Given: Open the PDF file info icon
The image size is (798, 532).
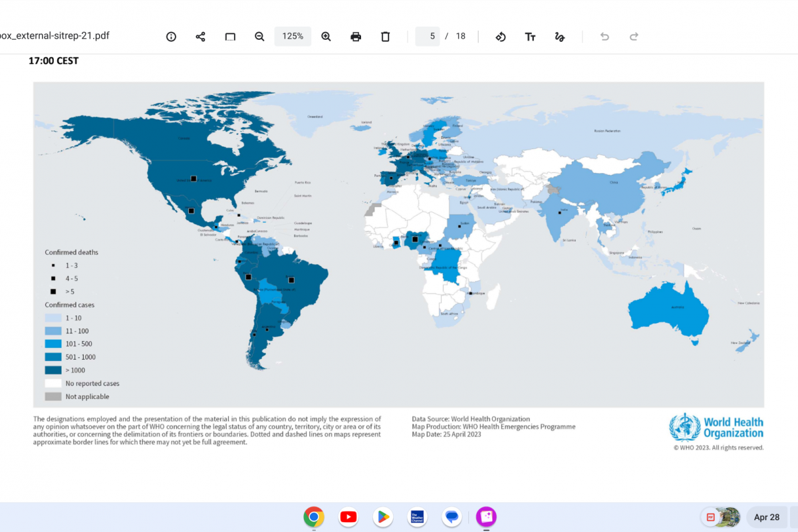Looking at the screenshot, I should 171,37.
